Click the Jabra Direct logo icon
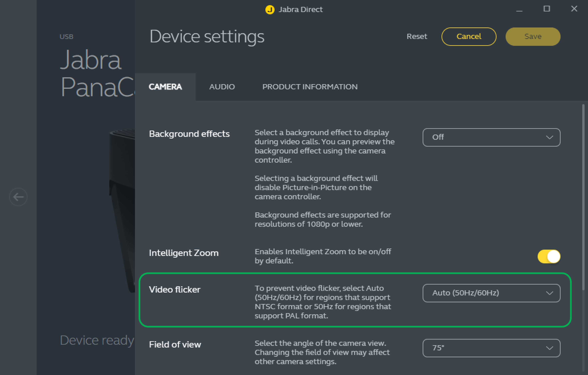The image size is (588, 375). click(x=270, y=9)
